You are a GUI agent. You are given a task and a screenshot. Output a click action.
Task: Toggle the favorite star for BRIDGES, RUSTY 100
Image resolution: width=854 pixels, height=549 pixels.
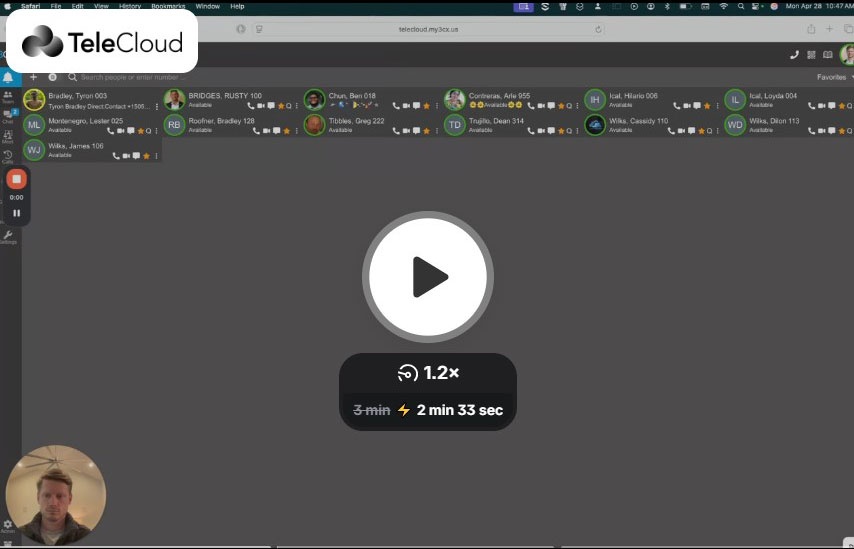click(x=281, y=106)
